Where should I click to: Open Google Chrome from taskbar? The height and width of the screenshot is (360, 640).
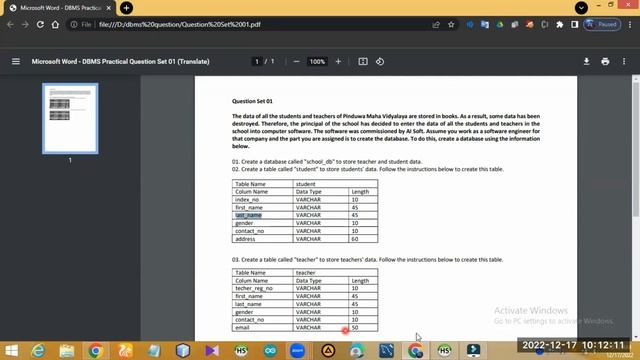[x=96, y=351]
